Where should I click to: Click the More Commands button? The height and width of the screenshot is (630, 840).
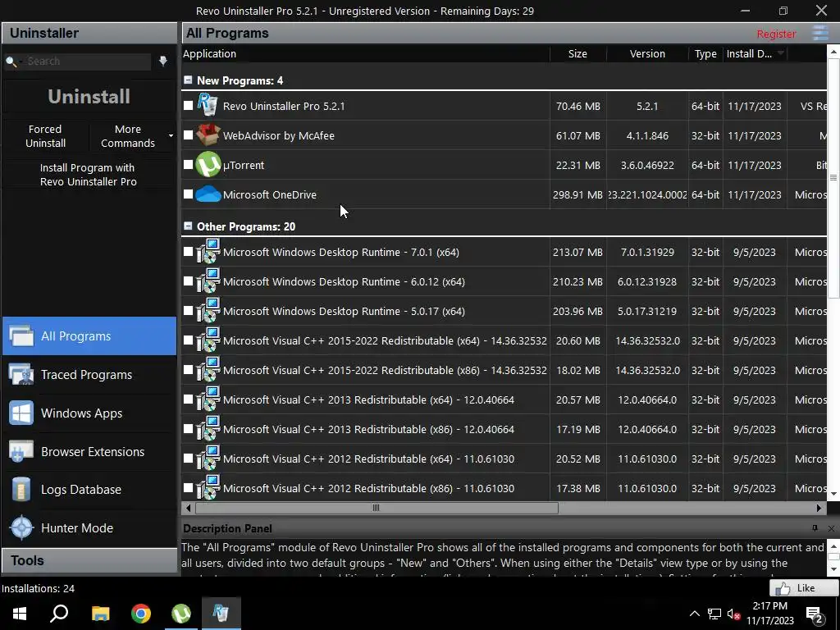pyautogui.click(x=127, y=136)
